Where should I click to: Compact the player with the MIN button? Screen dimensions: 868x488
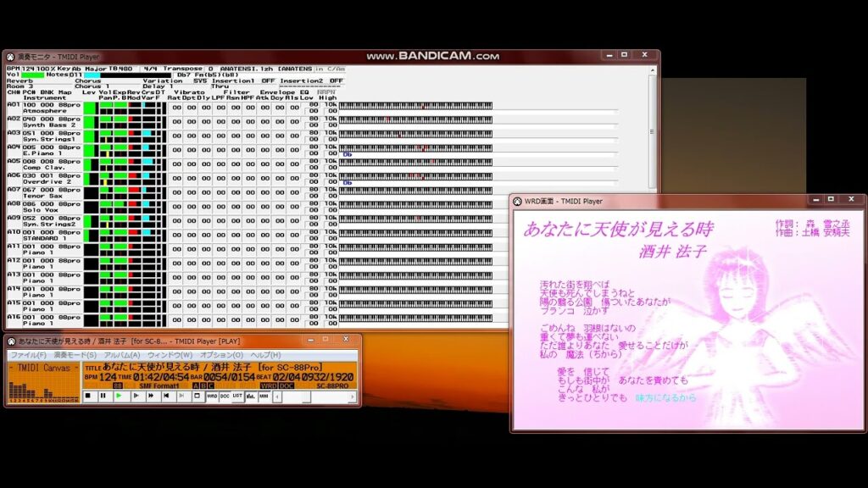[x=264, y=396]
